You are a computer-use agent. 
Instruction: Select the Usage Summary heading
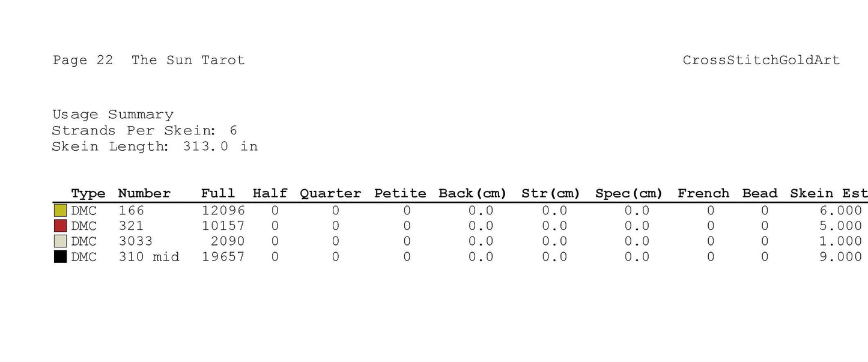pos(112,115)
